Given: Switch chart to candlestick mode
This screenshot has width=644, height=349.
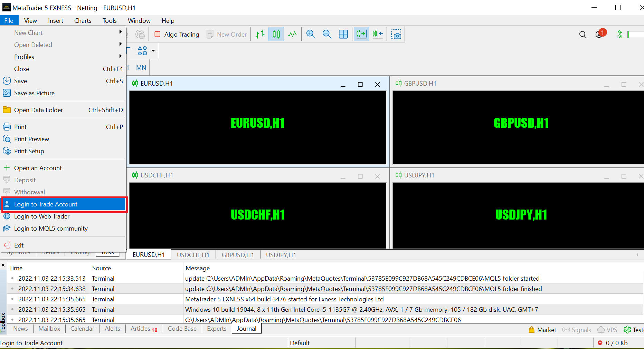Looking at the screenshot, I should click(276, 34).
